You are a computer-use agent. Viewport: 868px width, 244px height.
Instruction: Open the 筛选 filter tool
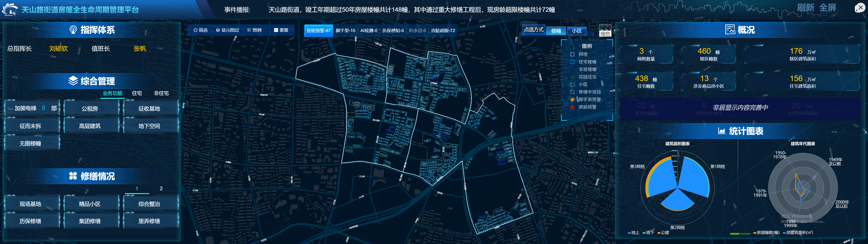200,30
